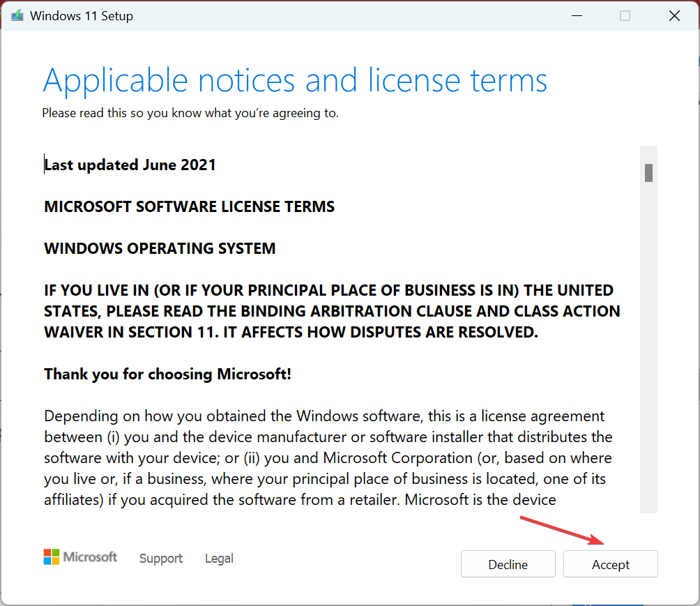The height and width of the screenshot is (606, 700).
Task: Click the 'Thank you for choosing Microsoft!' line
Action: 167,374
